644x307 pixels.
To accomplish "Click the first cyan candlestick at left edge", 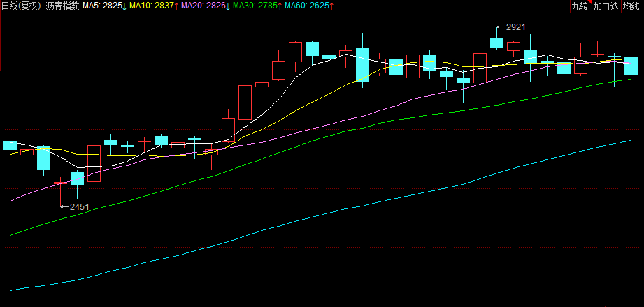I will pyautogui.click(x=10, y=145).
